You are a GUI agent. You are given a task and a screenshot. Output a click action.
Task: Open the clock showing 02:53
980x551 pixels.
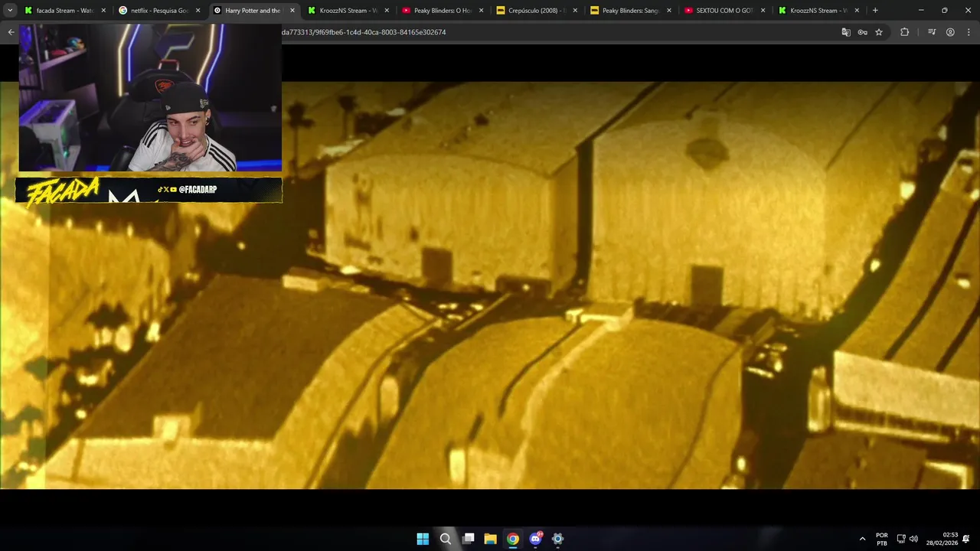tap(942, 539)
